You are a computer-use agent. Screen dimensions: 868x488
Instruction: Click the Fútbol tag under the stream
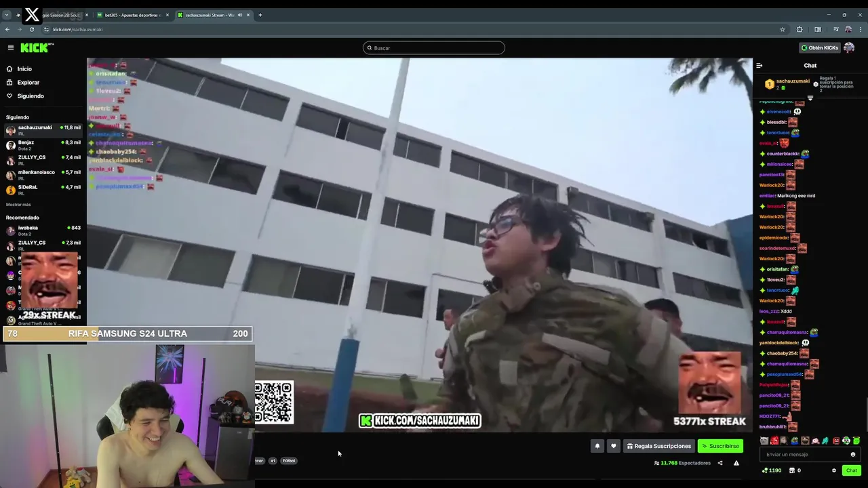click(289, 461)
